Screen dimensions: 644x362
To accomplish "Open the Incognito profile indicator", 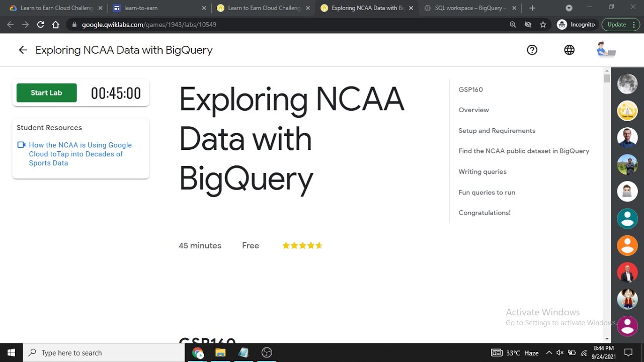I will coord(576,24).
